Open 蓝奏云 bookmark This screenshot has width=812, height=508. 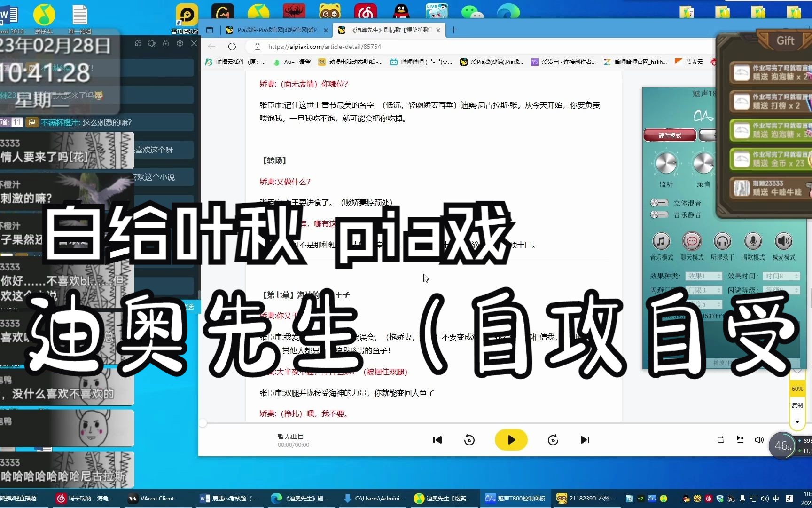(689, 62)
